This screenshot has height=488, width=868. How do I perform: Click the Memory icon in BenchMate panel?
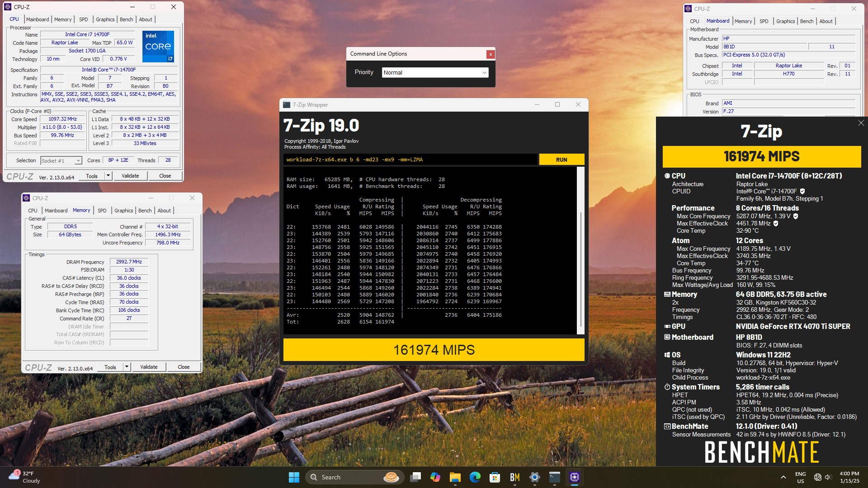[667, 294]
